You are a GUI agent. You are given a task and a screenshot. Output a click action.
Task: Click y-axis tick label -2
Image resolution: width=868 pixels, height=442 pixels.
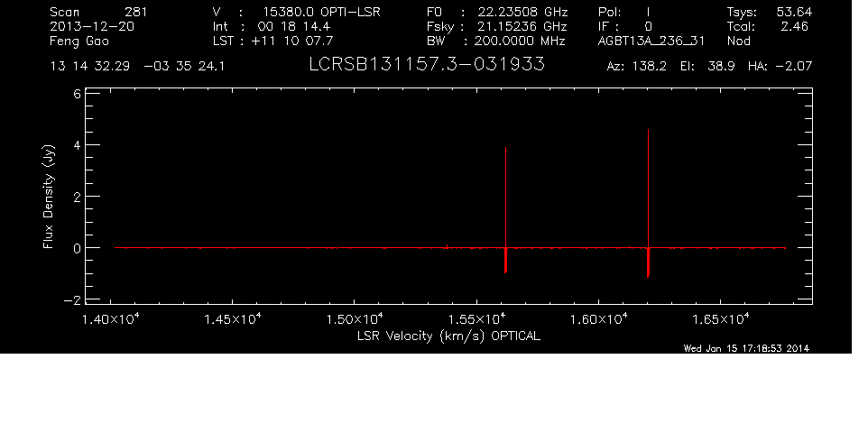(x=72, y=299)
